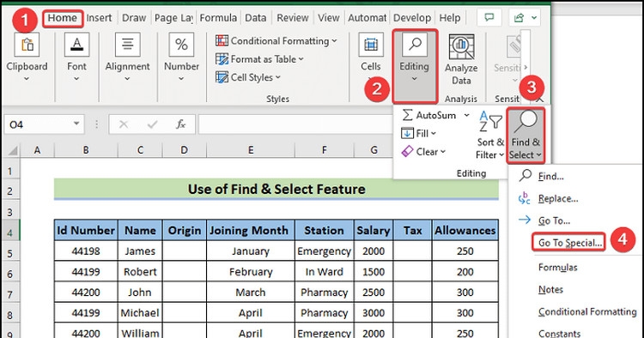The image size is (644, 338).
Task: Select Constants in the dropdown menu
Action: 559,334
